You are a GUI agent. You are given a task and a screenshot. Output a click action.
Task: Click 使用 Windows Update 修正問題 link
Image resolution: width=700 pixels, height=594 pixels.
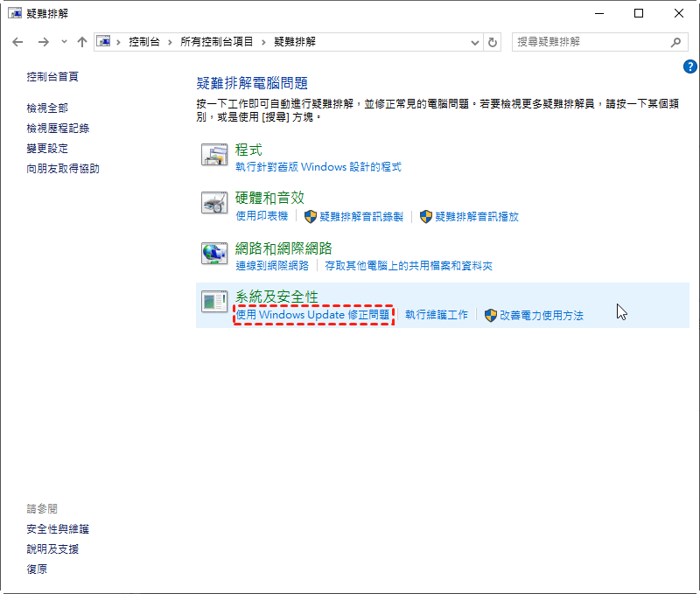coord(312,315)
